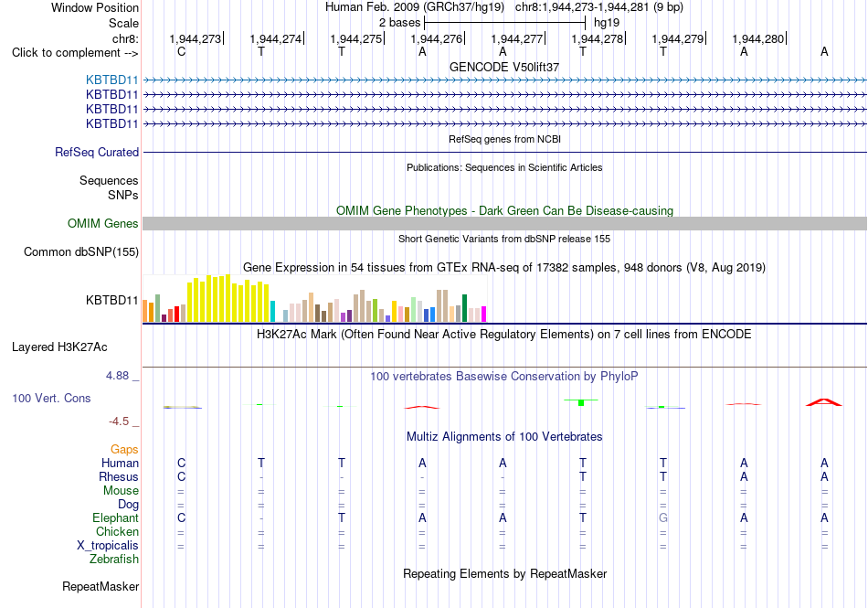Image resolution: width=868 pixels, height=608 pixels.
Task: Click the Elephant species row label
Action: click(x=115, y=517)
